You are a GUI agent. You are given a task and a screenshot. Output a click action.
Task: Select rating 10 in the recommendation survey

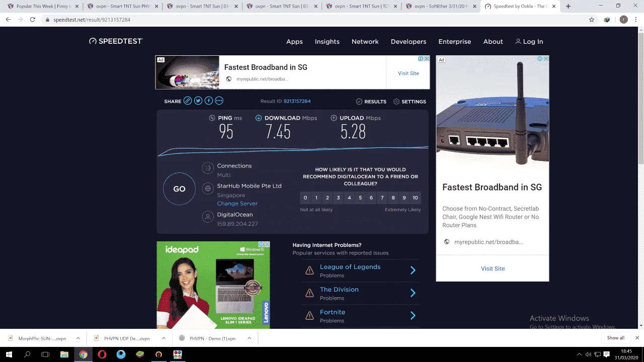(415, 198)
